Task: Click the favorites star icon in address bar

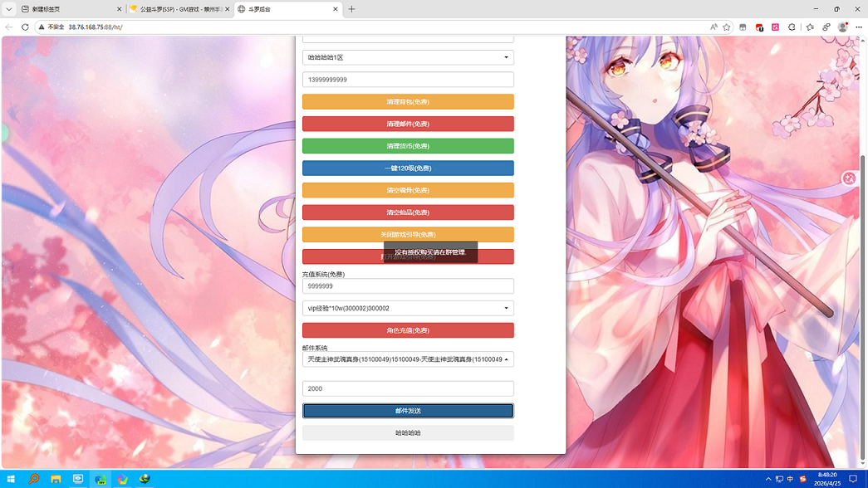Action: click(727, 27)
